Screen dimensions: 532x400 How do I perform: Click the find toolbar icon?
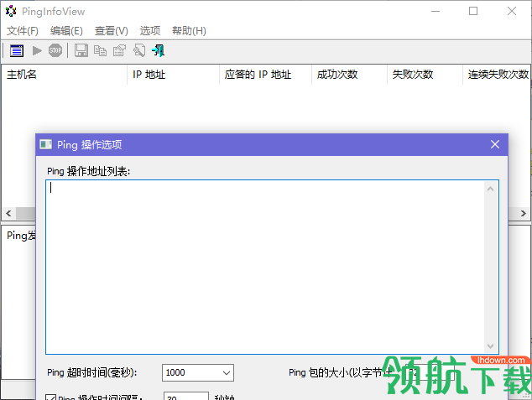point(139,51)
